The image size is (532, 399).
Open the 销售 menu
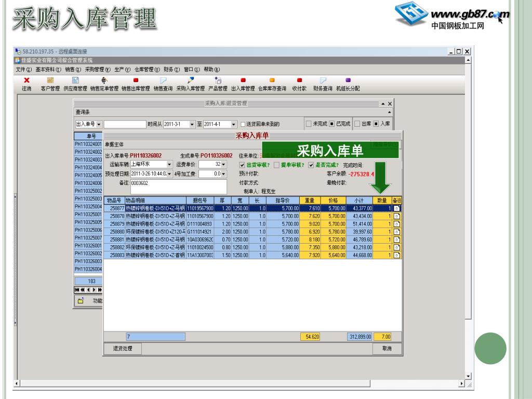pos(73,70)
